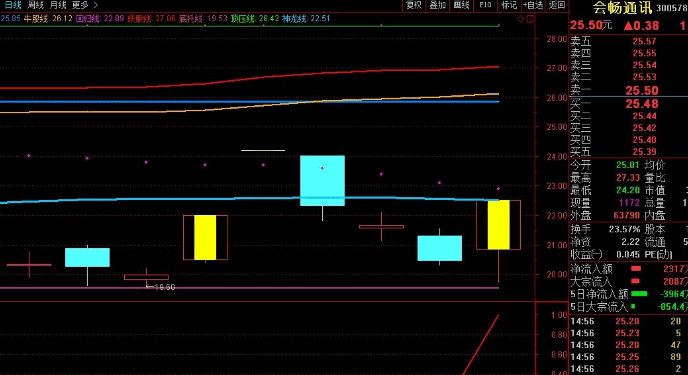Viewport: 688px width, 375px height.
Task: Click the 净流入额 row label
Action: click(x=591, y=269)
